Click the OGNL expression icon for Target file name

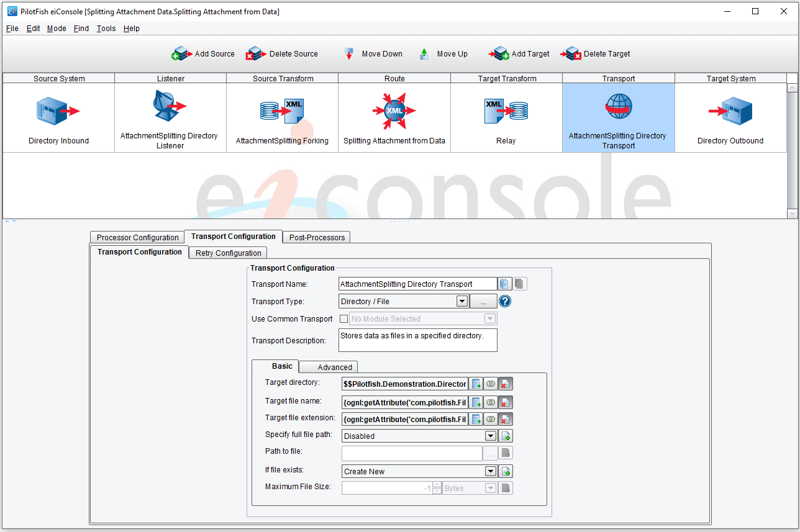tap(491, 402)
